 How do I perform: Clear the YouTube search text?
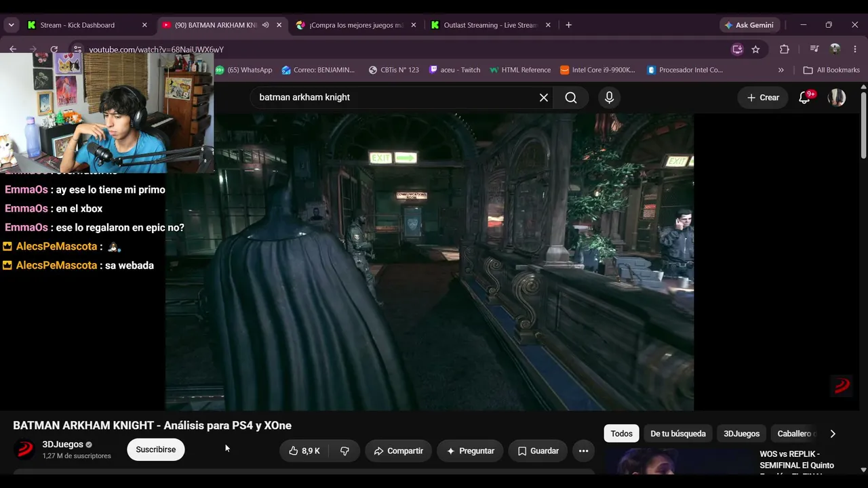(x=544, y=98)
